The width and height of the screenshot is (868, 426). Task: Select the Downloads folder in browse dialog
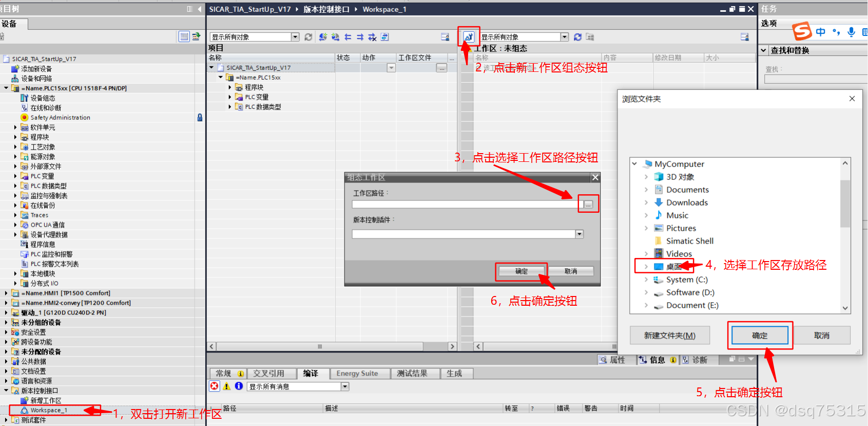(x=686, y=202)
